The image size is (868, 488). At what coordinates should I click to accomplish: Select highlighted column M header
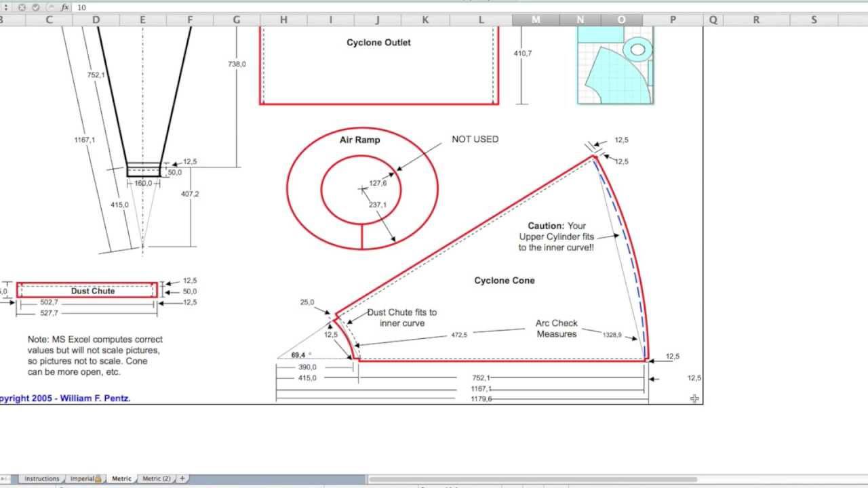(536, 20)
